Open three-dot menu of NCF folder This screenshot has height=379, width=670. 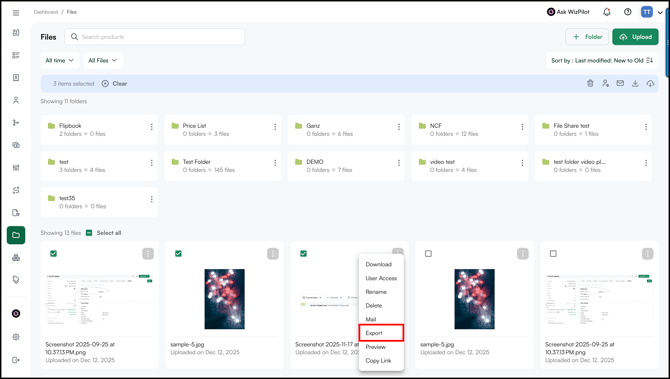(x=522, y=127)
